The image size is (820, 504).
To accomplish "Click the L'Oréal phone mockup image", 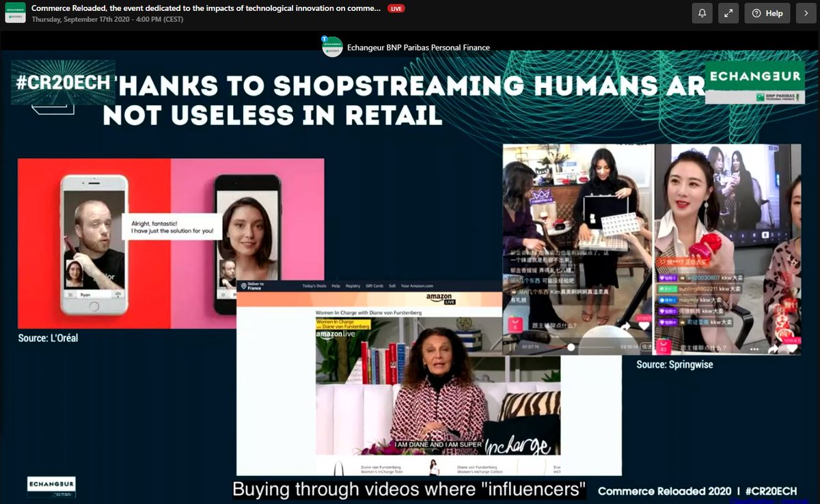I will click(x=171, y=243).
